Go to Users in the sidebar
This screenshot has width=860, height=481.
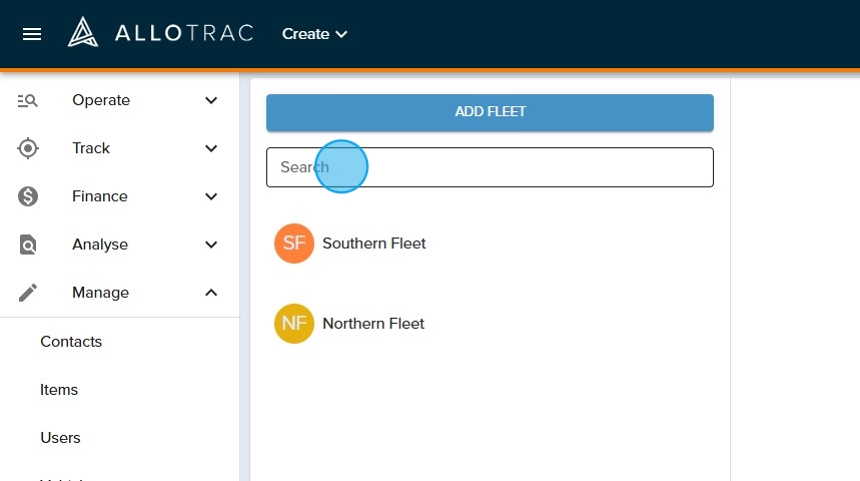click(60, 438)
